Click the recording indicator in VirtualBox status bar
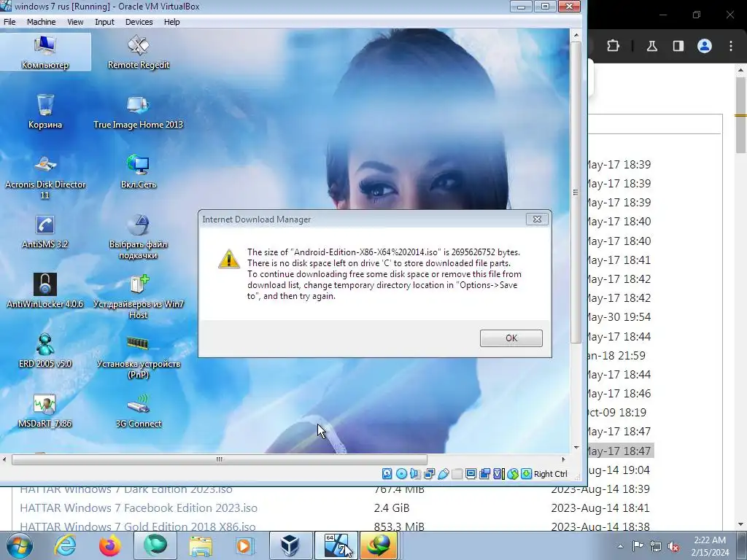Viewport: 747px width, 560px height. pos(485,474)
